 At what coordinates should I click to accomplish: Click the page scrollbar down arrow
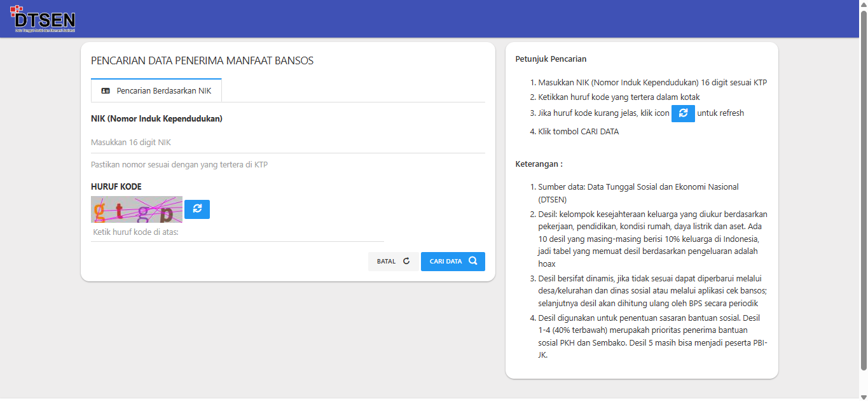pyautogui.click(x=863, y=397)
